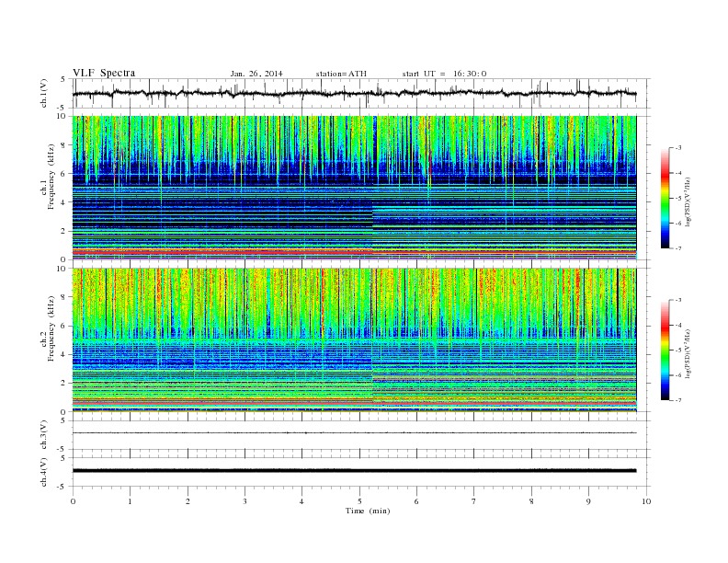Click the time axis tick label '4'

[x=301, y=501]
